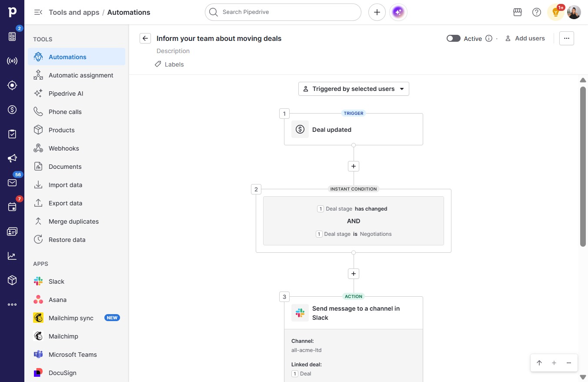Open Asana app

pyautogui.click(x=77, y=300)
